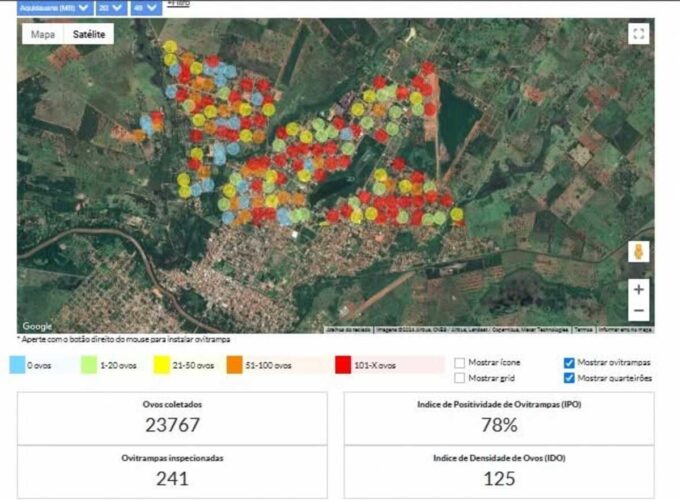Uncheck the Mostrar quarteirões checkbox

point(569,378)
